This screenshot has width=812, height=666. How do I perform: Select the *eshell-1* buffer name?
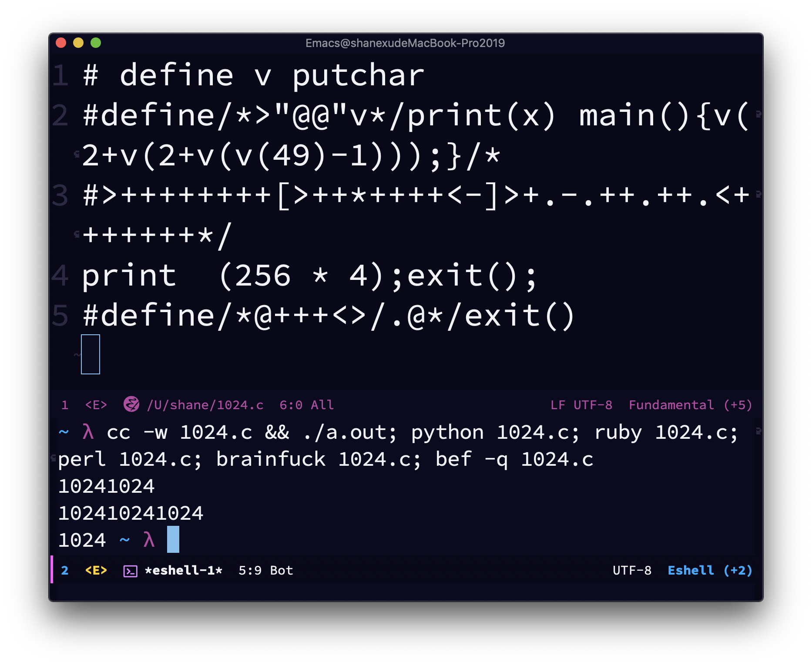183,570
